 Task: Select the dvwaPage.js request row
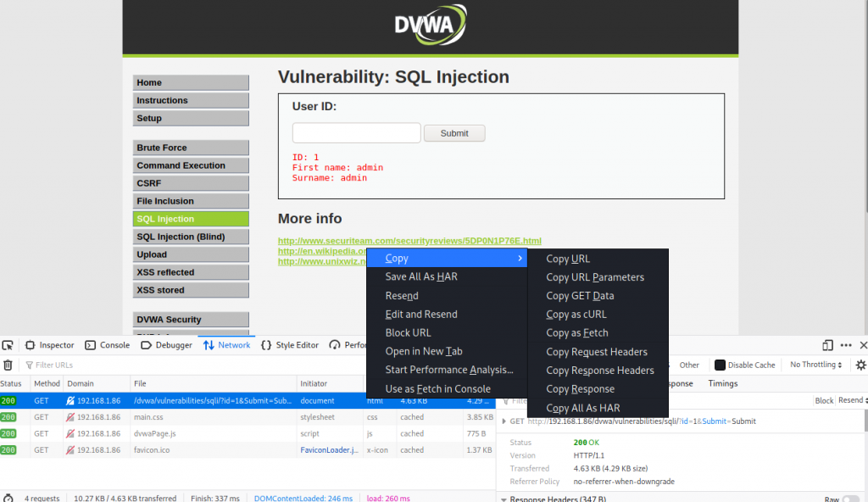click(248, 434)
